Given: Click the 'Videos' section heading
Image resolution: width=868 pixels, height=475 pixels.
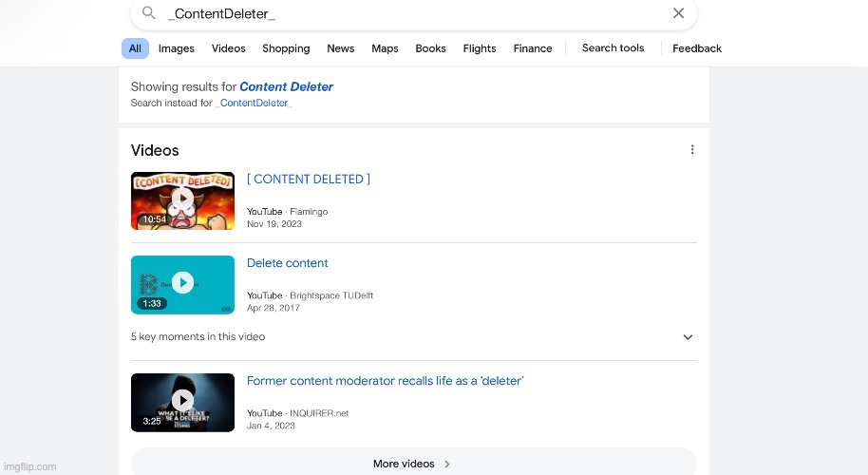Looking at the screenshot, I should [x=155, y=151].
